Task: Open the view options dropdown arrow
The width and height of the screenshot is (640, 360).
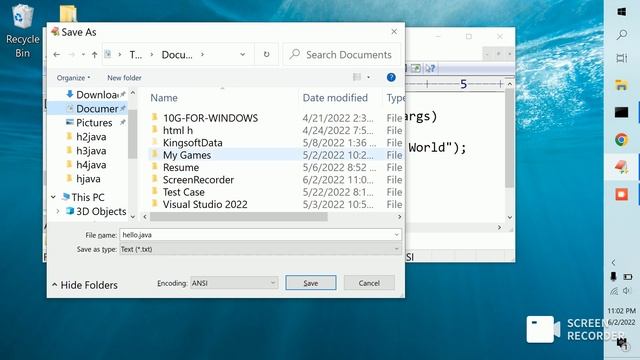Action: tap(369, 77)
